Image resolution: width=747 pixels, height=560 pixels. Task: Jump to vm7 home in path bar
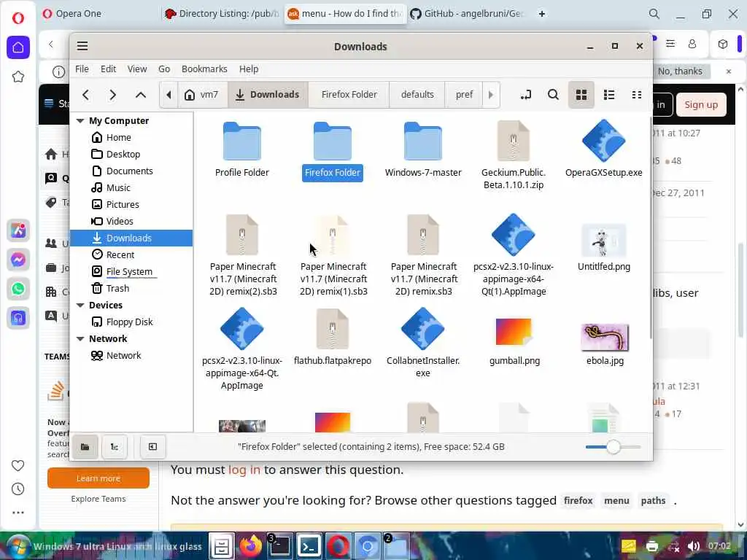point(201,95)
